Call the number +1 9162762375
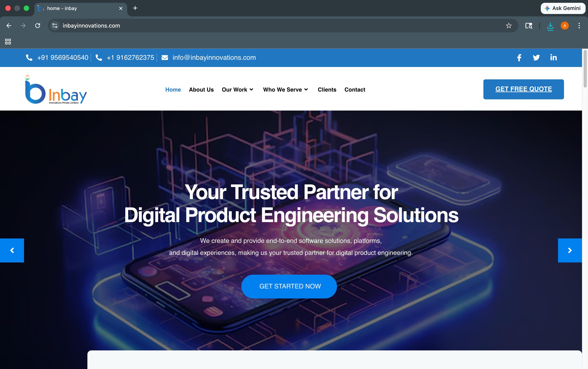 pyautogui.click(x=130, y=58)
